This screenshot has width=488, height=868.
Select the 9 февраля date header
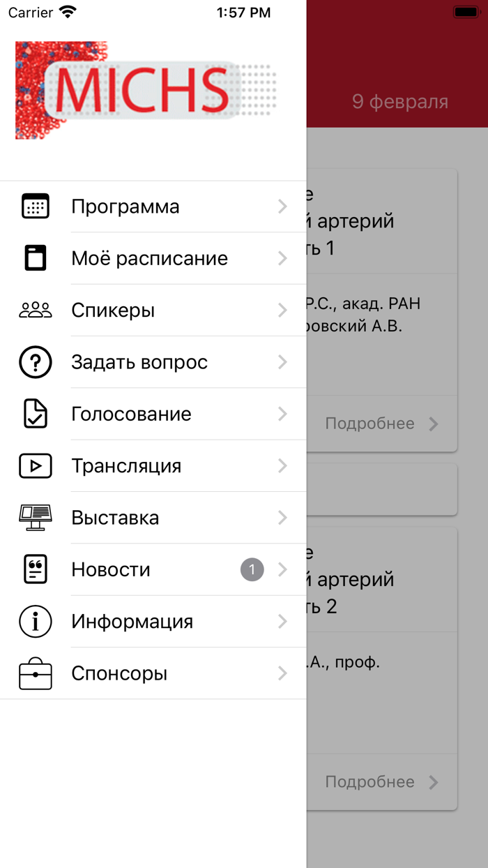point(400,102)
